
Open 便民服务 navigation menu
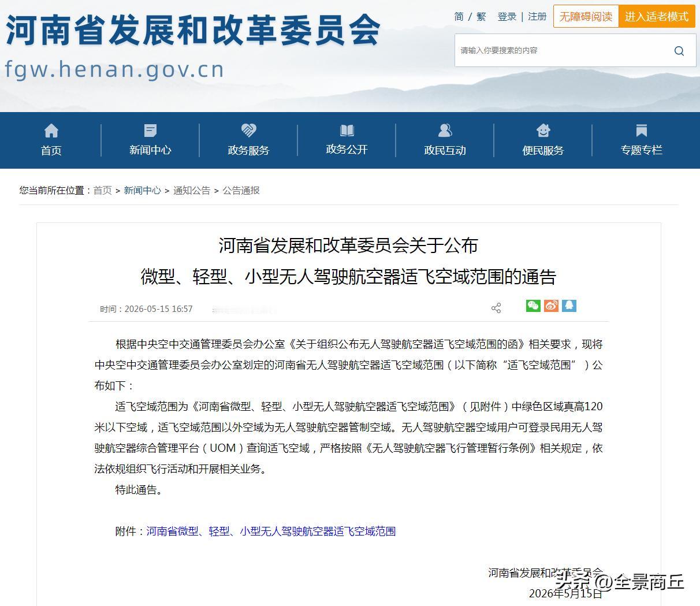click(x=543, y=140)
